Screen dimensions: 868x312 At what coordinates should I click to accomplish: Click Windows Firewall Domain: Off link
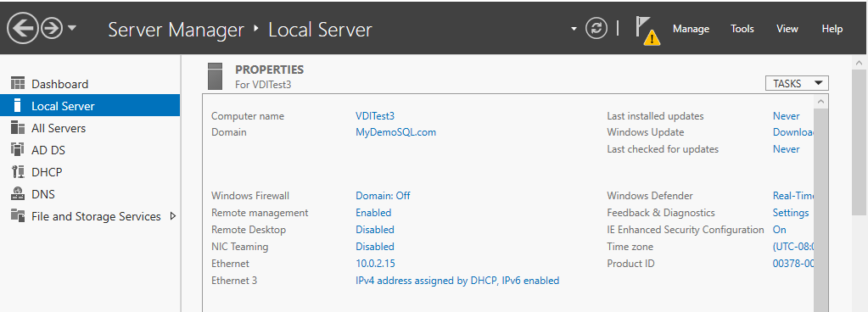click(x=383, y=196)
